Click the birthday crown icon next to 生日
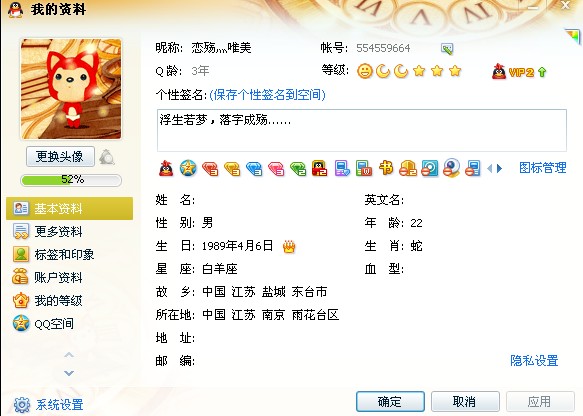Image resolution: width=583 pixels, height=416 pixels. 289,246
